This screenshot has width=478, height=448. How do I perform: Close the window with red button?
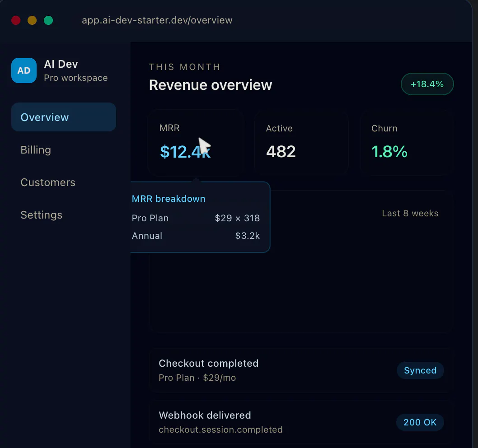[16, 20]
